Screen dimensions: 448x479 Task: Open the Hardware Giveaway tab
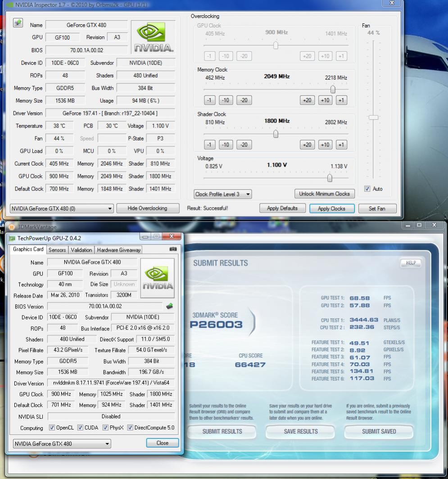coord(118,250)
